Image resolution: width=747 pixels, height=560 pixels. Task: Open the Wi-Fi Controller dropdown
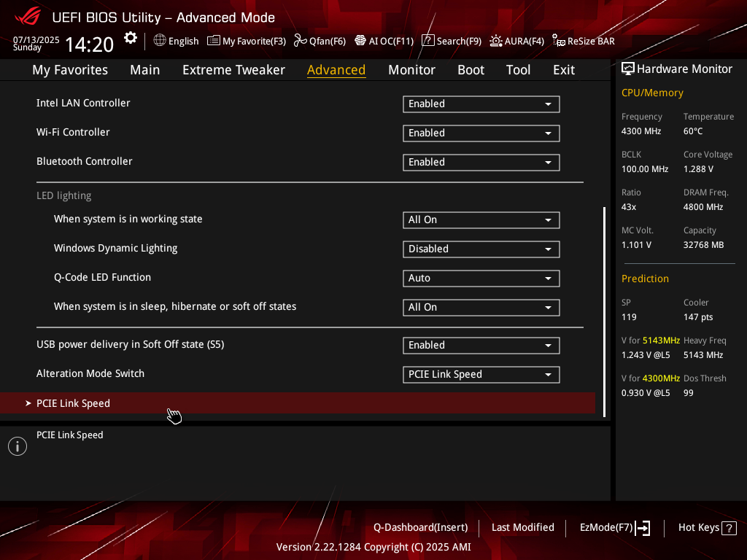481,133
